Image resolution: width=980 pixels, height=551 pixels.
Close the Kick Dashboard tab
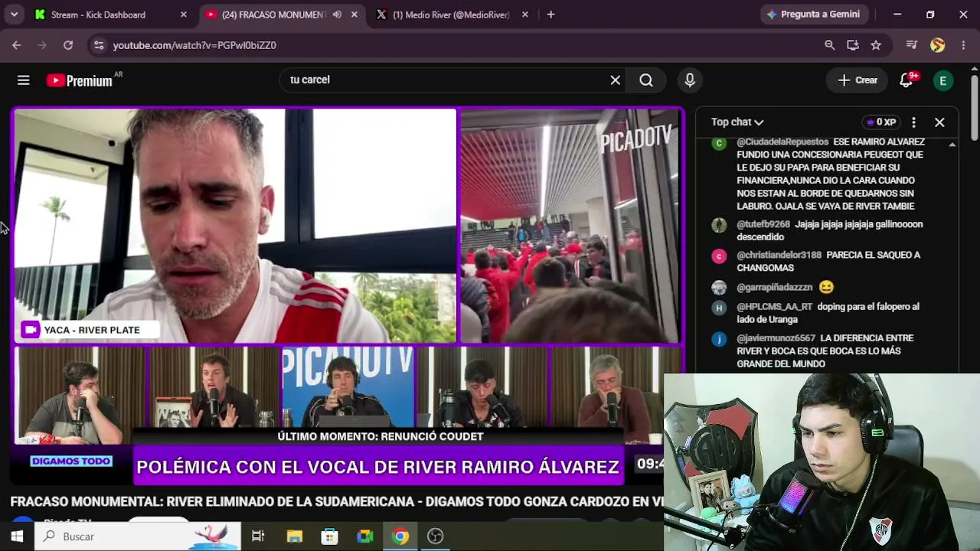[184, 15]
